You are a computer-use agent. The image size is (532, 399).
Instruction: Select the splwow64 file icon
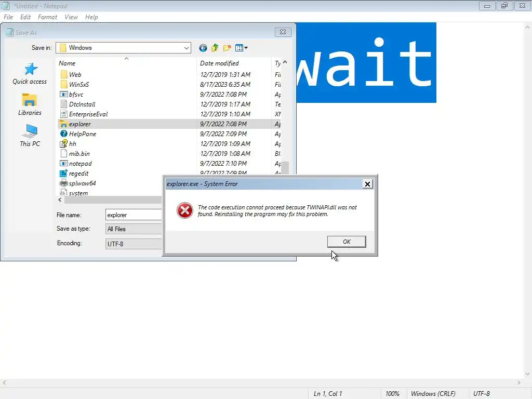pyautogui.click(x=63, y=183)
